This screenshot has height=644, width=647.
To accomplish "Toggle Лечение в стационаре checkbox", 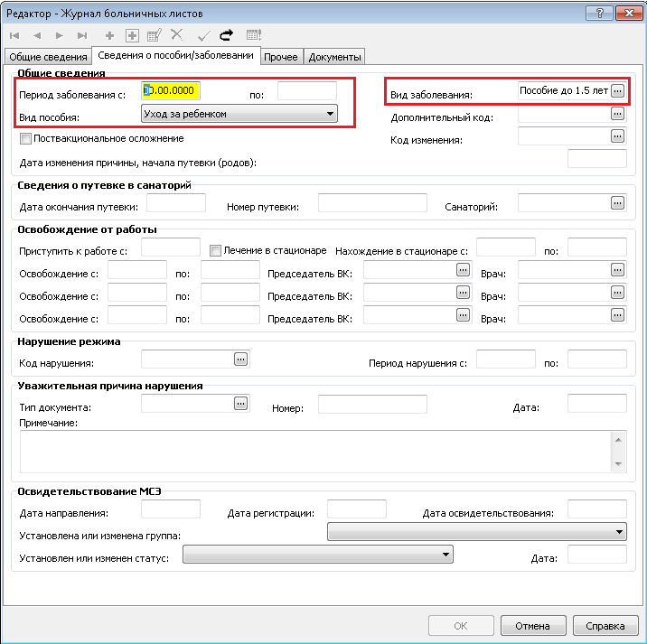I will coord(215,250).
